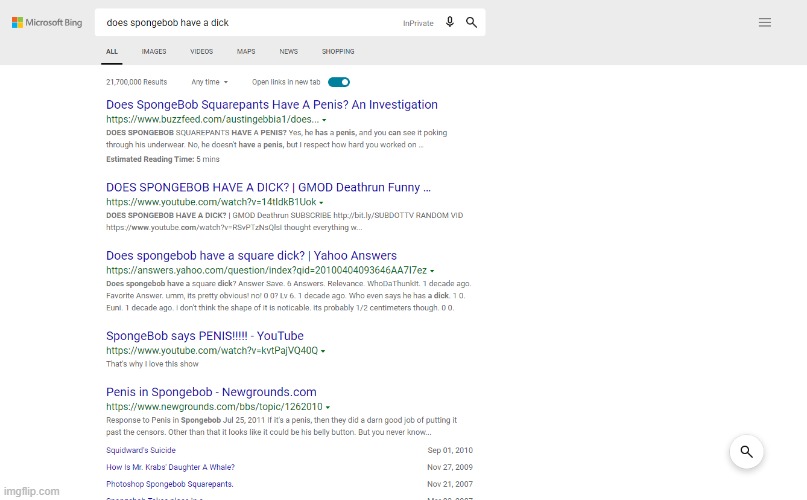807x500 pixels.
Task: Open the Squidward's Suicide sublink
Action: tap(141, 450)
